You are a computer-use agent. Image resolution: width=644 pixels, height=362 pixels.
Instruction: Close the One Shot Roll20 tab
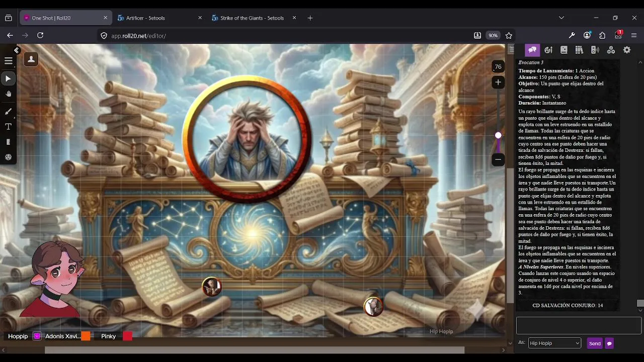(x=105, y=18)
